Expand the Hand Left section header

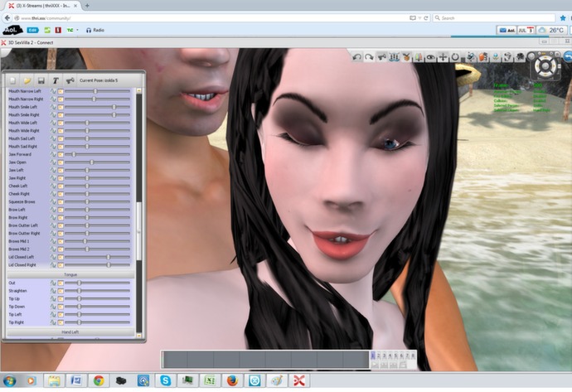70,332
